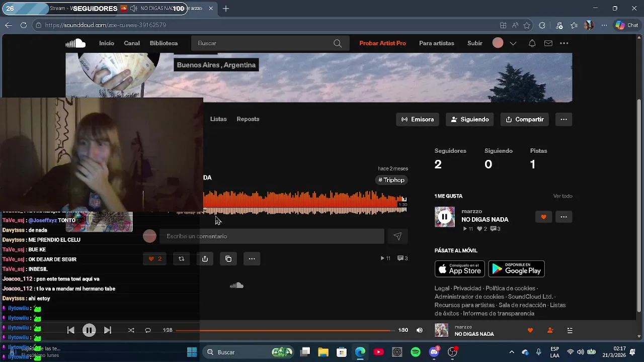Screen dimensions: 644x362
Task: Mute volume using the speaker icon
Action: [420, 330]
